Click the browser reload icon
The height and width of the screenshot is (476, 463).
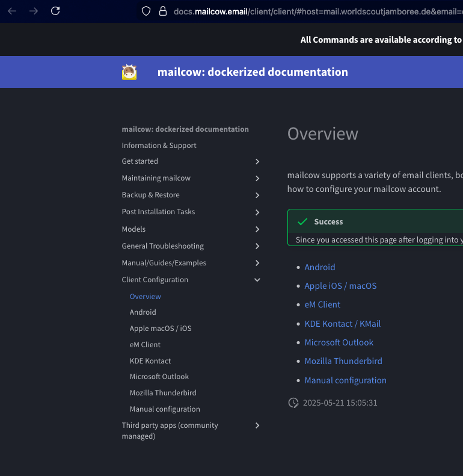pos(55,11)
